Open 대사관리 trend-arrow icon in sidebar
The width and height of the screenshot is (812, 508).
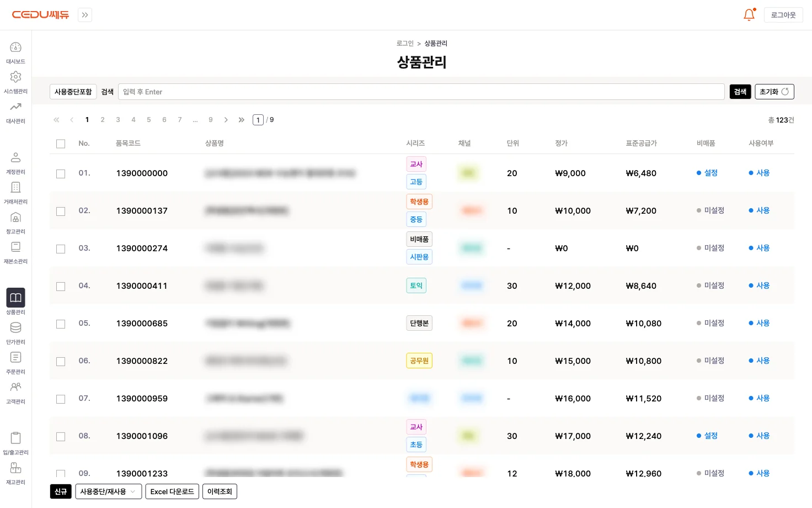[x=15, y=107]
